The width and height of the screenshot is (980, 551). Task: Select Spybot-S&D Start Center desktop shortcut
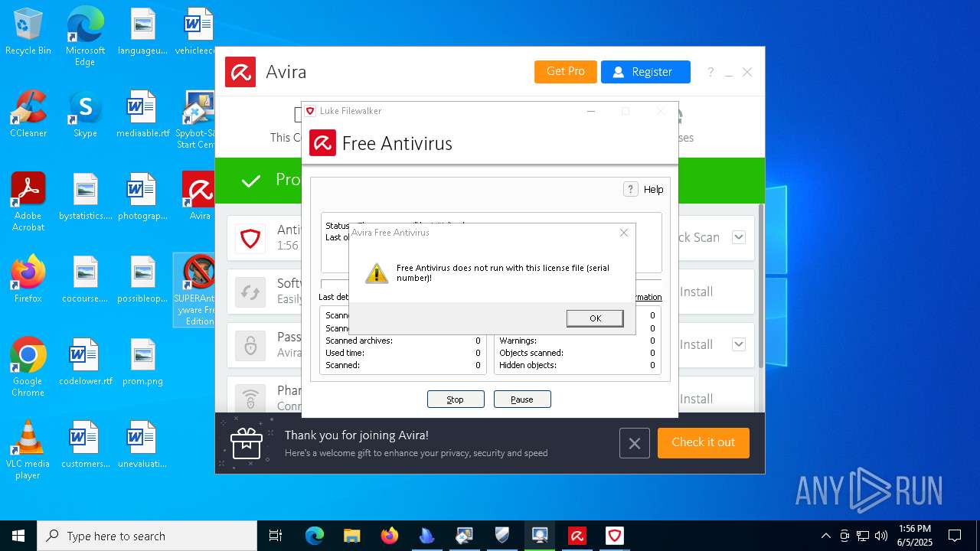[198, 120]
